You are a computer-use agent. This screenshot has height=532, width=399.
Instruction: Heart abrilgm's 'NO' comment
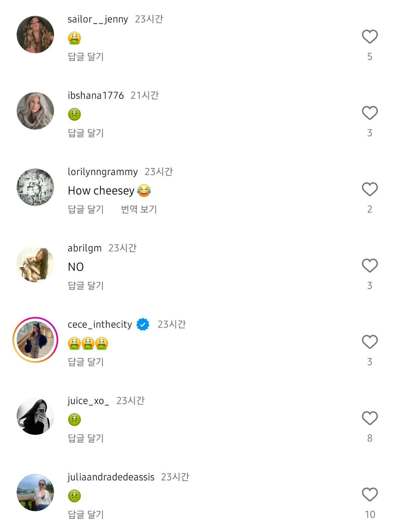tap(369, 265)
